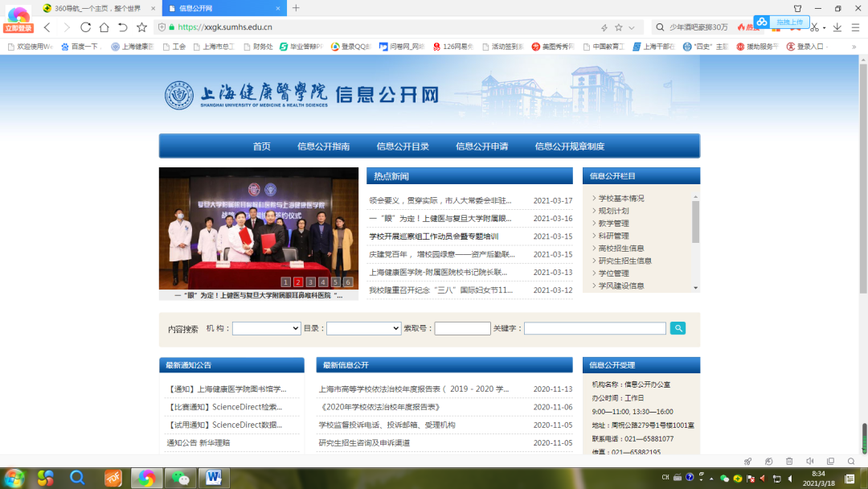Viewport: 868px width, 489px height.
Task: Show slide 4 of the news carousel
Action: click(x=323, y=282)
